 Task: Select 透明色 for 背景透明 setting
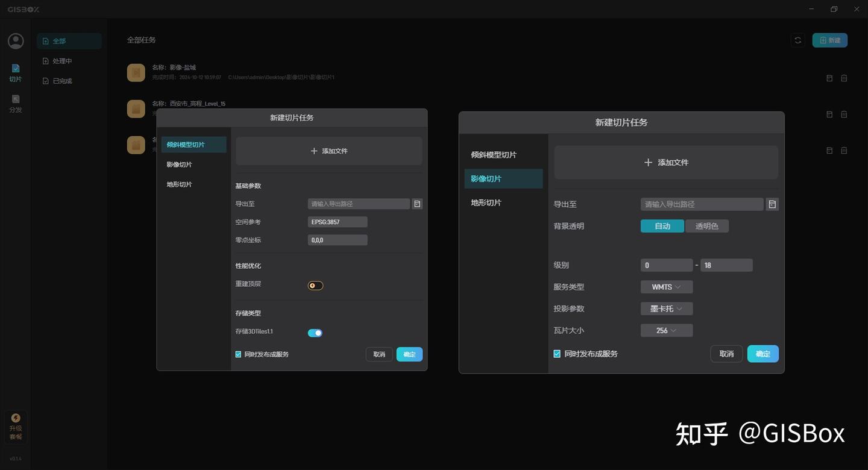[x=706, y=225]
